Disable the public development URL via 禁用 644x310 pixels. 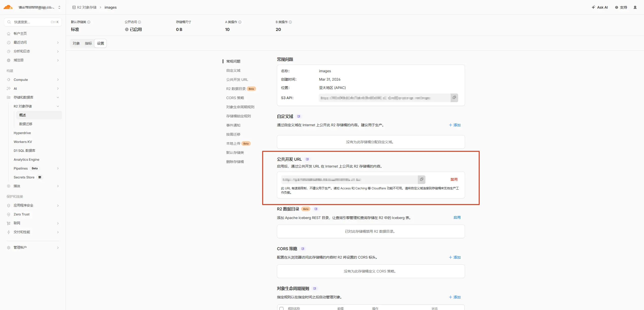(454, 179)
